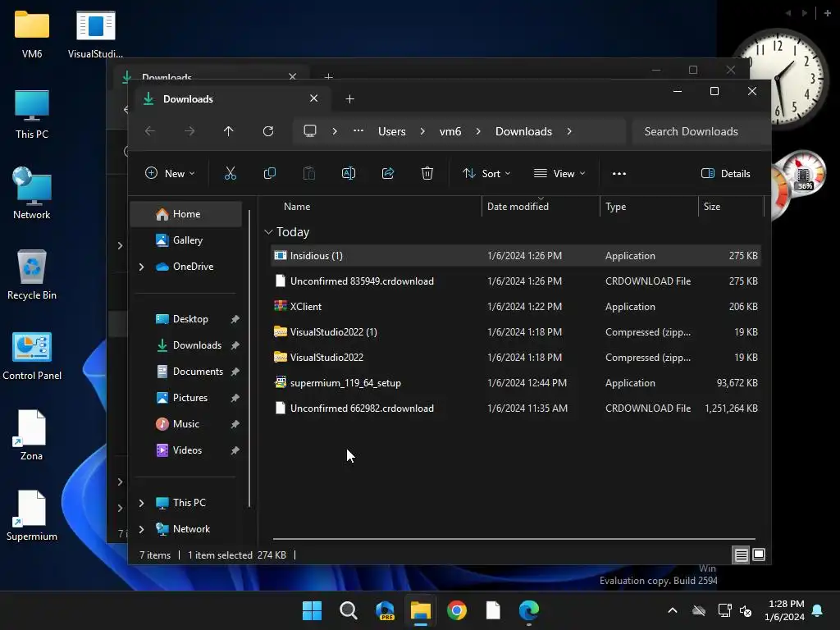Open Desktop quick access item

coord(189,319)
